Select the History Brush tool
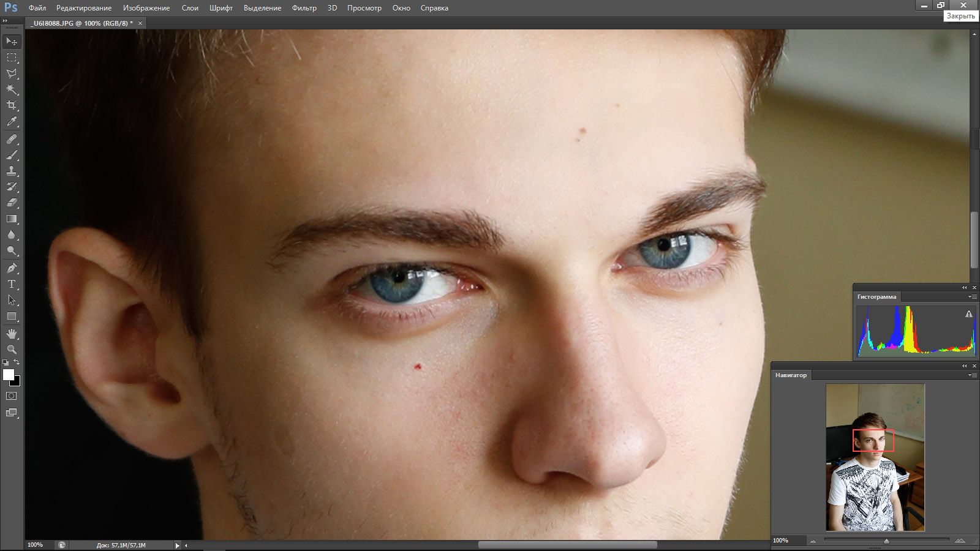Image resolution: width=980 pixels, height=551 pixels. click(12, 187)
